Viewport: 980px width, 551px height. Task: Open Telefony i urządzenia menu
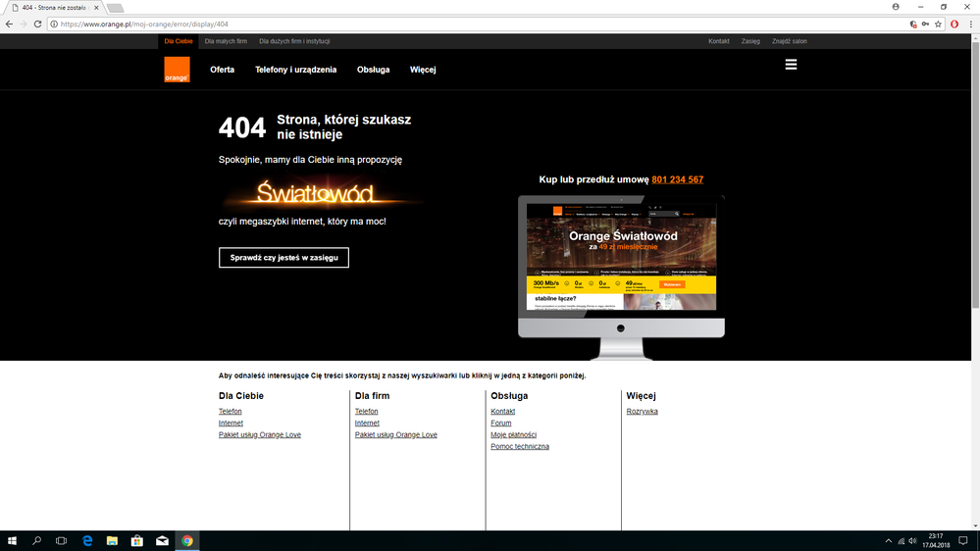(x=295, y=70)
